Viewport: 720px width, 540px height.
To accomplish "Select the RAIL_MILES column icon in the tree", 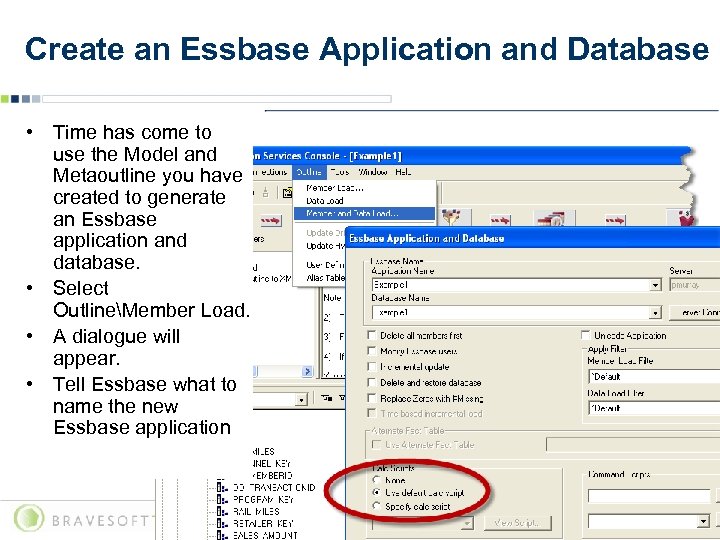I will pyautogui.click(x=222, y=512).
